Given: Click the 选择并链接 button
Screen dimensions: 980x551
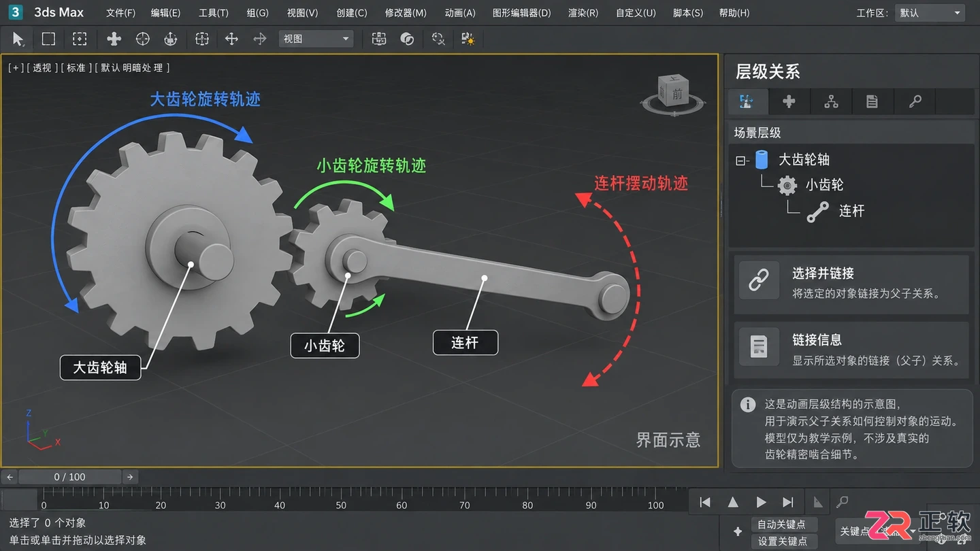Looking at the screenshot, I should pos(851,283).
